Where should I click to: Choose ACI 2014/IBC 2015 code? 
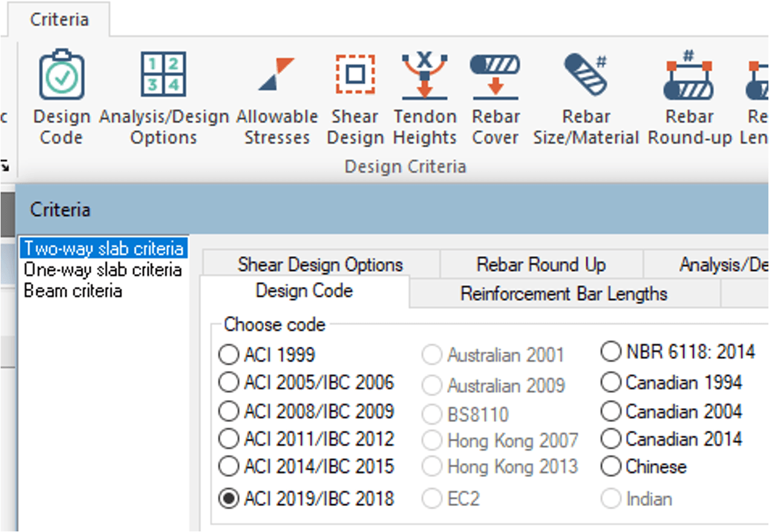[x=229, y=467]
